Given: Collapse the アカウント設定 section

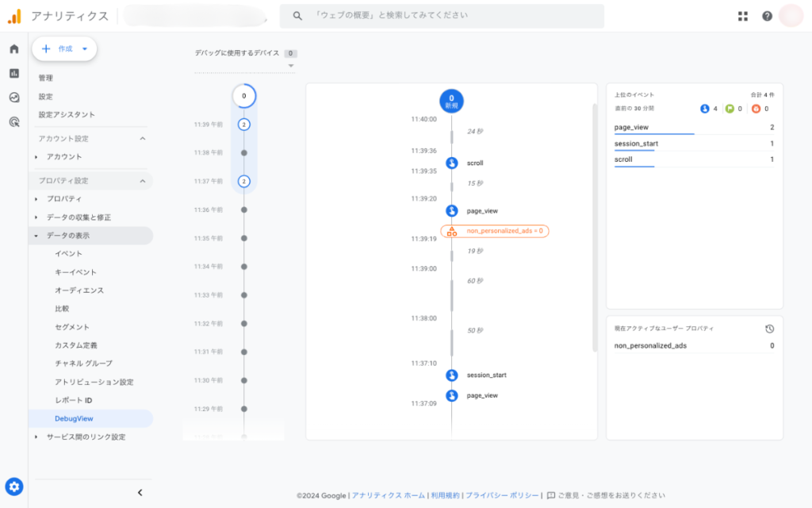Looking at the screenshot, I should 143,139.
